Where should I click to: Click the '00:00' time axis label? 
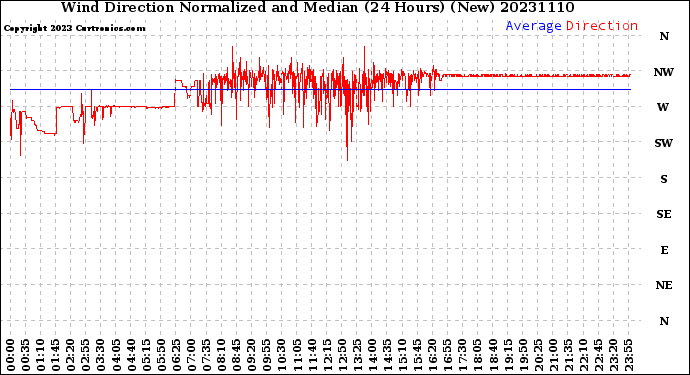click(11, 355)
